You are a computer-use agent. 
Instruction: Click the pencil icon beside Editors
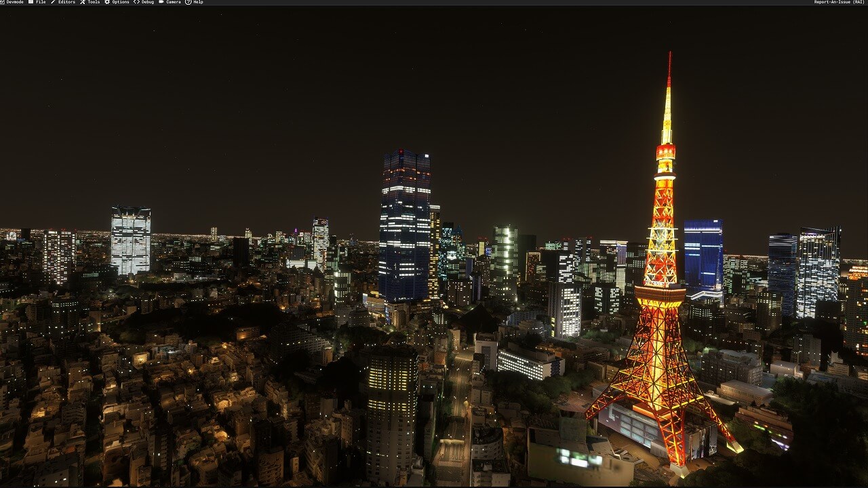point(53,2)
